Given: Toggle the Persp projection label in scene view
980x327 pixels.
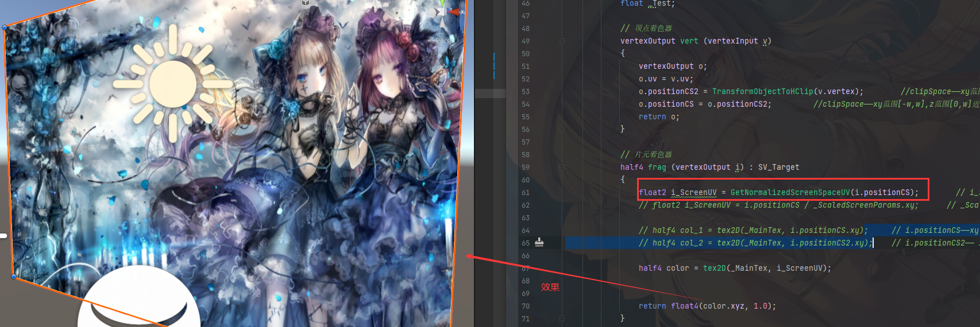Looking at the screenshot, I should click(x=442, y=41).
